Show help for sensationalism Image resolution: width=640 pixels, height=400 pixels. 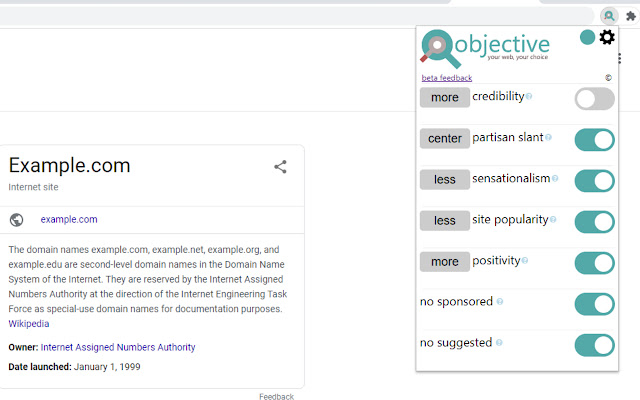[555, 178]
